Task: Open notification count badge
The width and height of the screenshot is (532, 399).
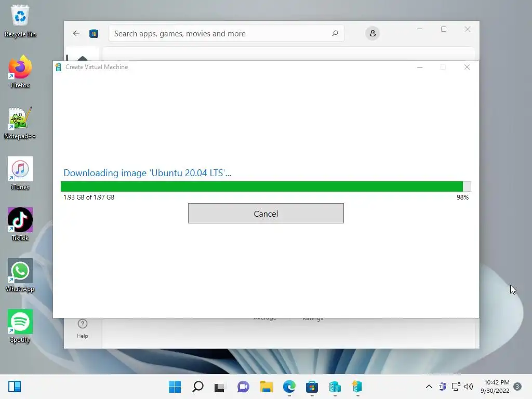Action: point(517,387)
